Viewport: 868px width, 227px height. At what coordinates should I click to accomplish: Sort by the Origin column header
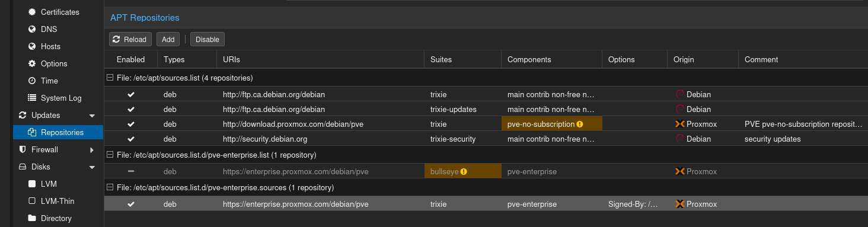(703, 59)
